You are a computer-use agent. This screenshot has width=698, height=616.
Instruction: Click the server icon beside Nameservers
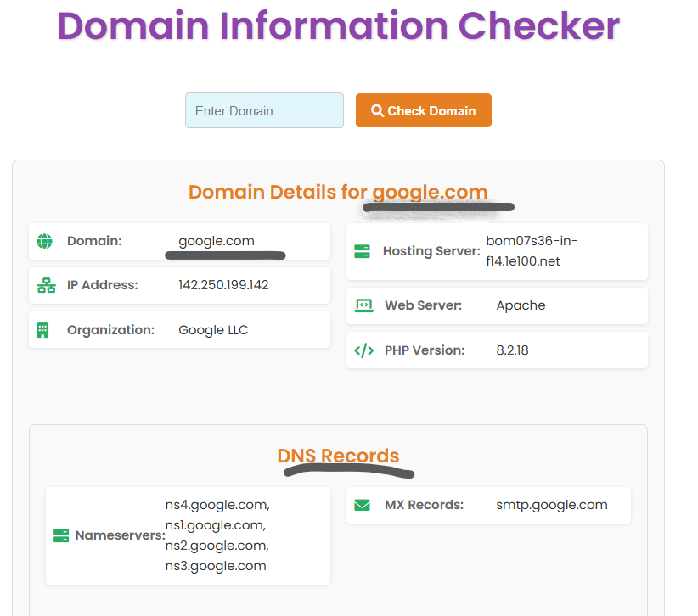61,535
